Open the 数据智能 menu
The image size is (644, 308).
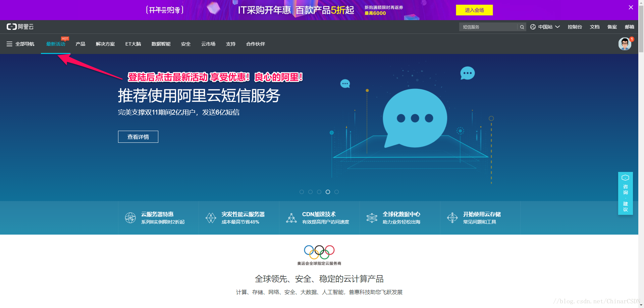coord(161,44)
